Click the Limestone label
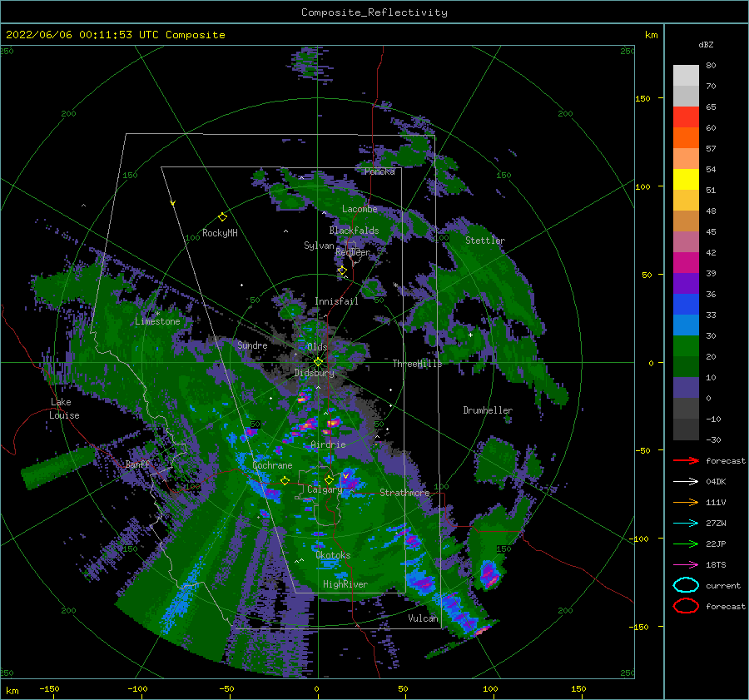Screen dimensions: 749x700 [x=157, y=321]
